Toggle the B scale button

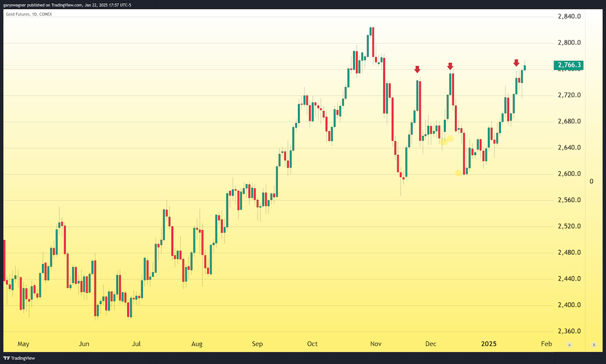coord(593,345)
